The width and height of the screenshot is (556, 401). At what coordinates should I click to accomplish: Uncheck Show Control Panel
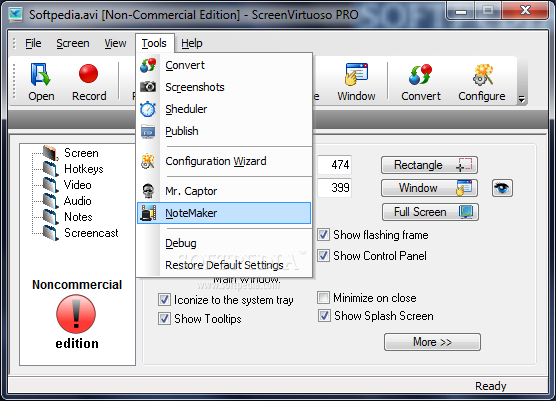[x=323, y=256]
